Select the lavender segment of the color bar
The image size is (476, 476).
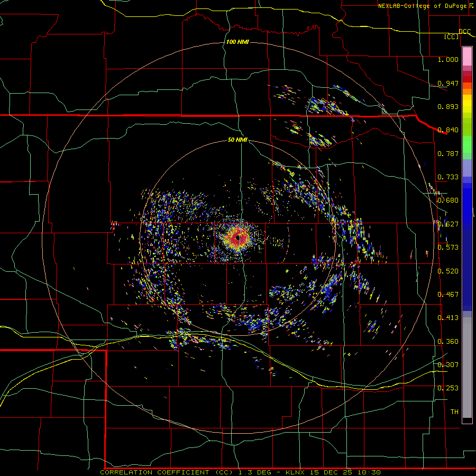(467, 168)
